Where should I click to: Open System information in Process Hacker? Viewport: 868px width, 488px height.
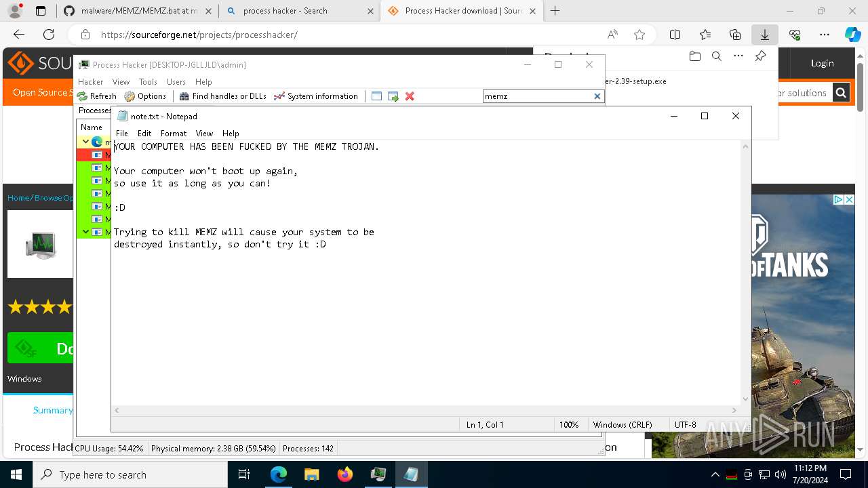tap(316, 96)
